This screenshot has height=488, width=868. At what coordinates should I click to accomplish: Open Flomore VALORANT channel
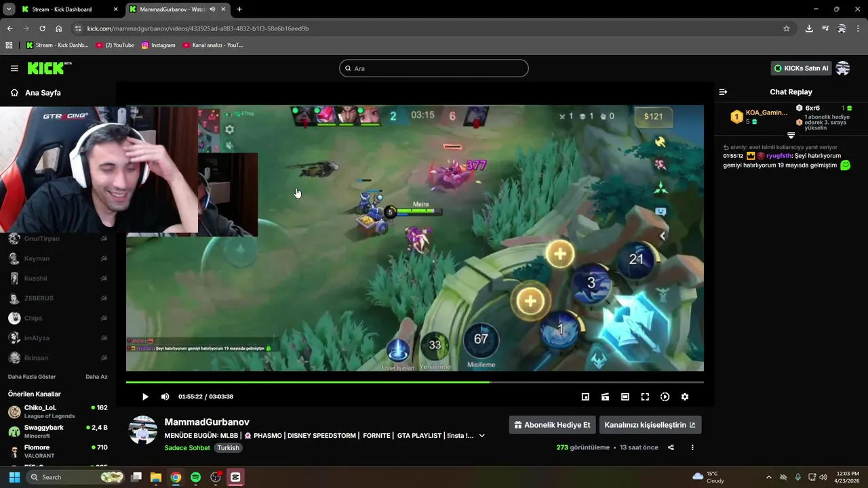58,451
